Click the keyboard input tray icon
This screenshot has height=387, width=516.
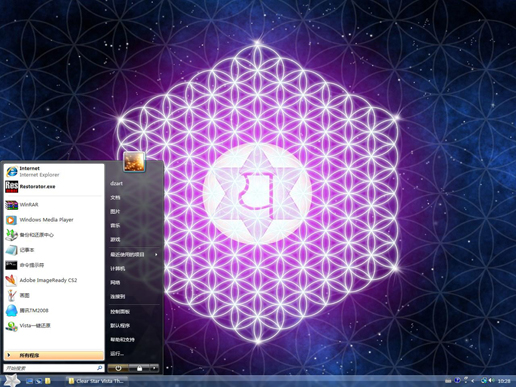[x=449, y=381]
